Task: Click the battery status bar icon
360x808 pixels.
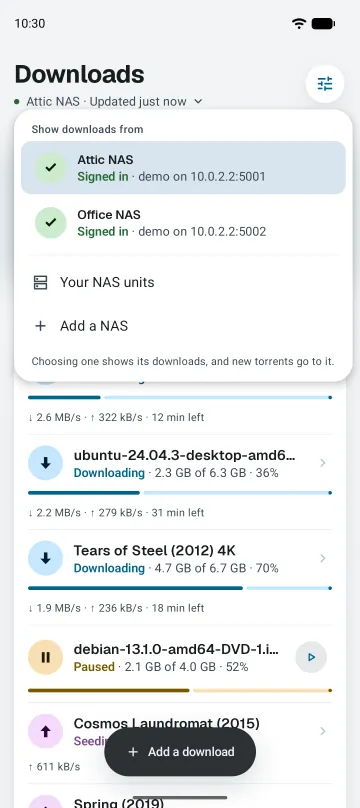Action: tap(323, 23)
